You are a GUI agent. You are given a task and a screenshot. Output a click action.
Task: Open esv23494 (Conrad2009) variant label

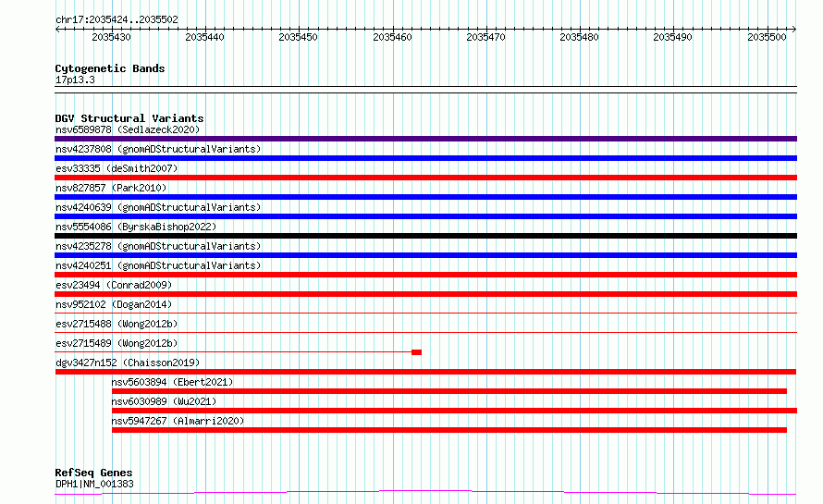114,285
